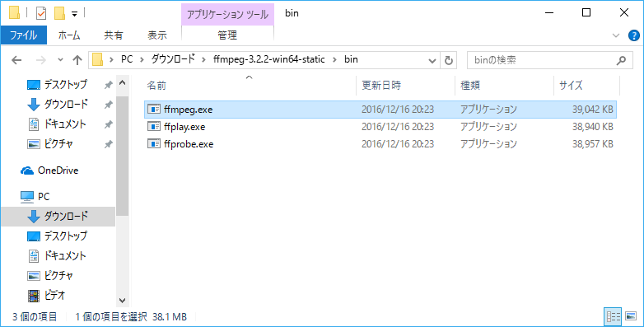
Task: Click the folder icon in the title bar
Action: click(15, 13)
